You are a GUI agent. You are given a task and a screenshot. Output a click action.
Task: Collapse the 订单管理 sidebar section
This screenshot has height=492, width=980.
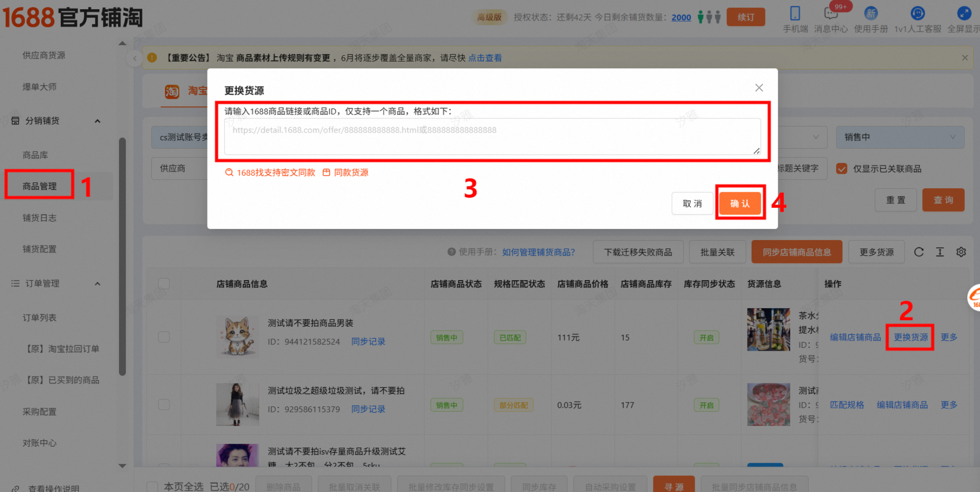point(97,284)
